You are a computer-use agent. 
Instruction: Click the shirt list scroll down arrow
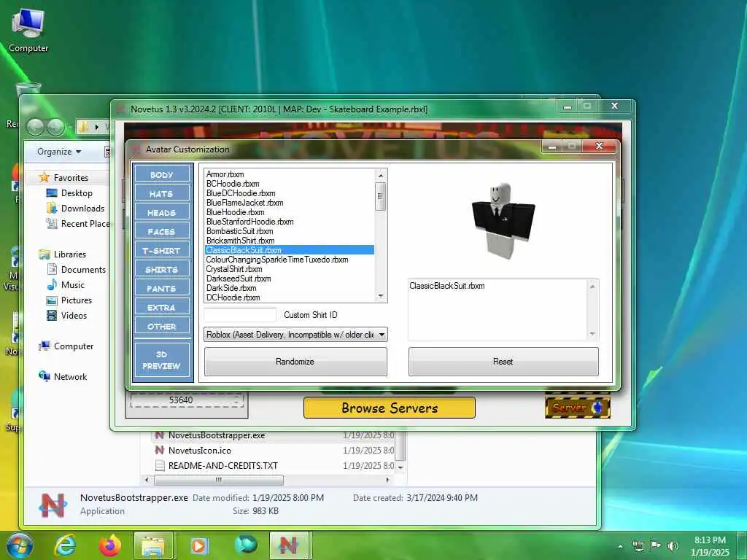pos(381,296)
